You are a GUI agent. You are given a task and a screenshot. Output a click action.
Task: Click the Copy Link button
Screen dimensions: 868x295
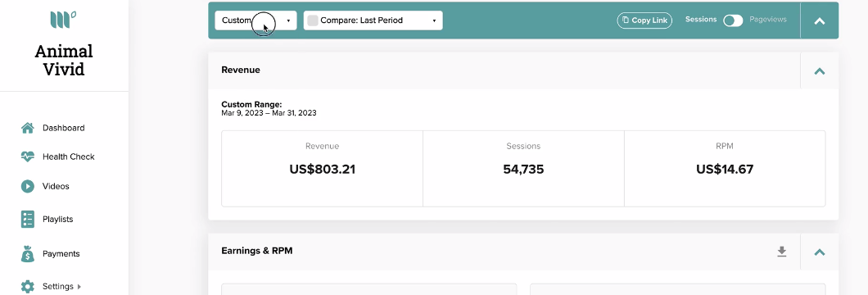click(x=644, y=20)
